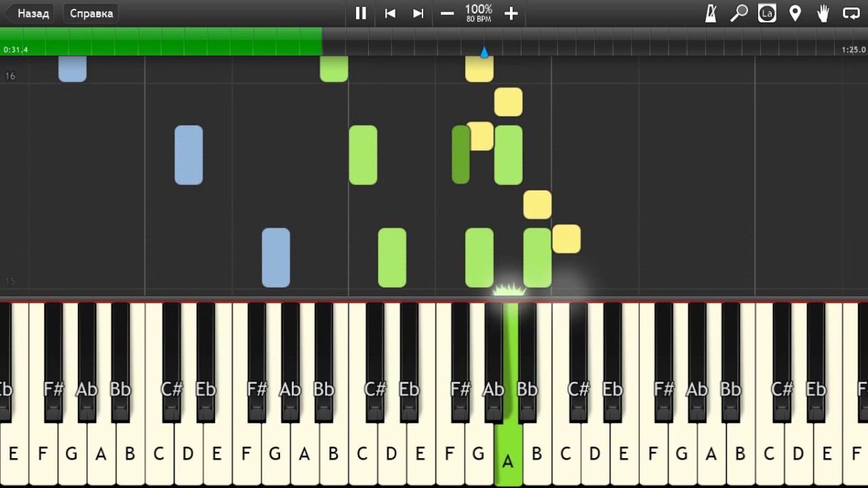Click the dark green falling note block
The height and width of the screenshot is (488, 868).
pos(460,155)
